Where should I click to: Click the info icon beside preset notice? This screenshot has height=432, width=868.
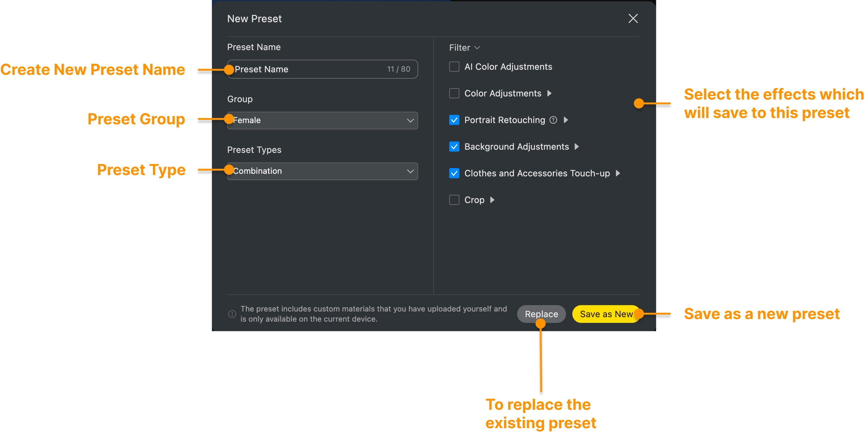point(232,314)
